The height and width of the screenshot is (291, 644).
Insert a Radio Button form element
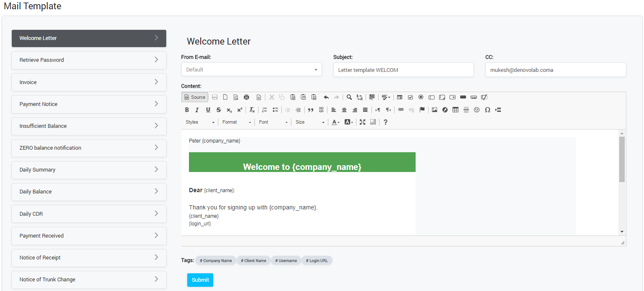[421, 97]
